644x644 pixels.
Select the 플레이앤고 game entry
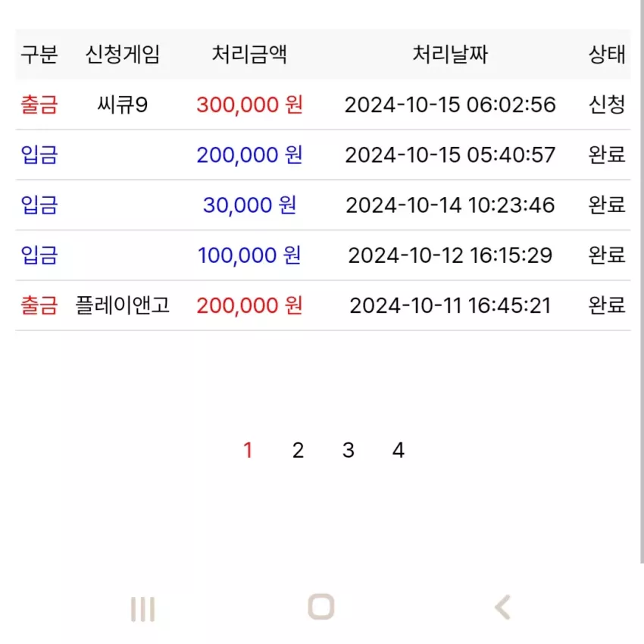(123, 305)
